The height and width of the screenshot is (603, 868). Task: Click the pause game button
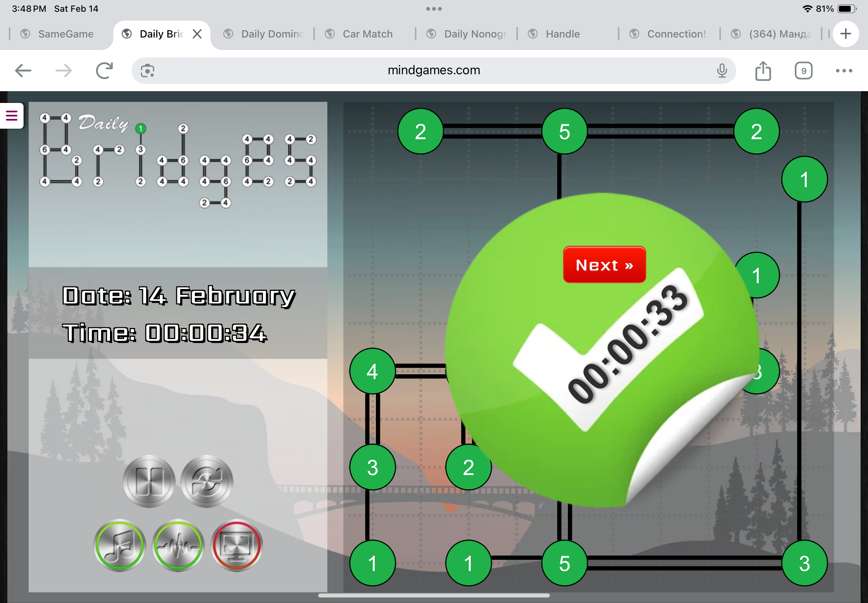[149, 481]
